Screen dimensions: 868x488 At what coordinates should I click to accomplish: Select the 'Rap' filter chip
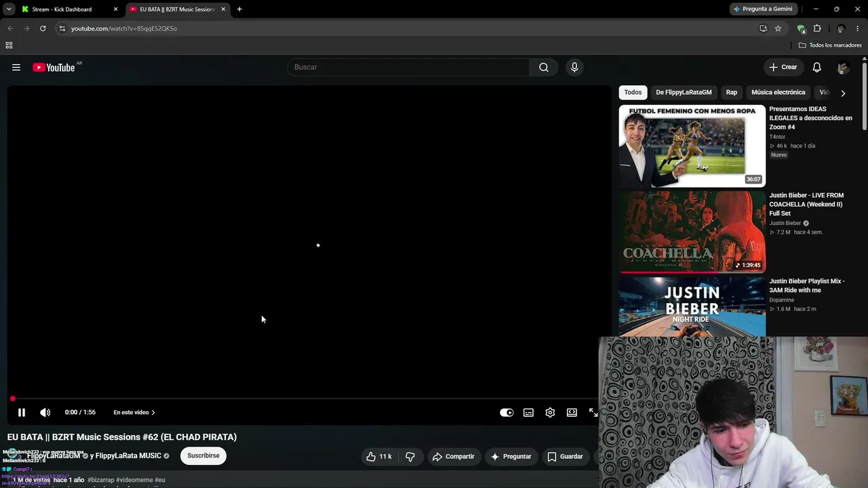[x=732, y=92]
